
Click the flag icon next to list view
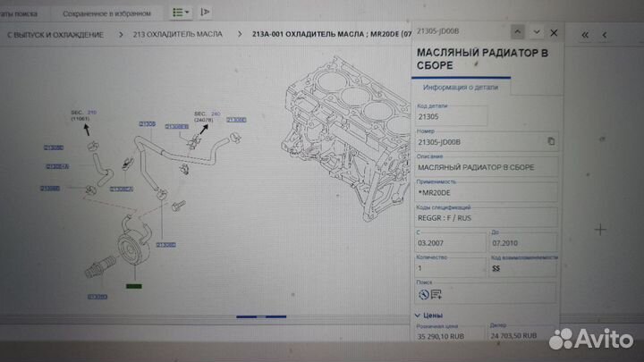click(206, 13)
